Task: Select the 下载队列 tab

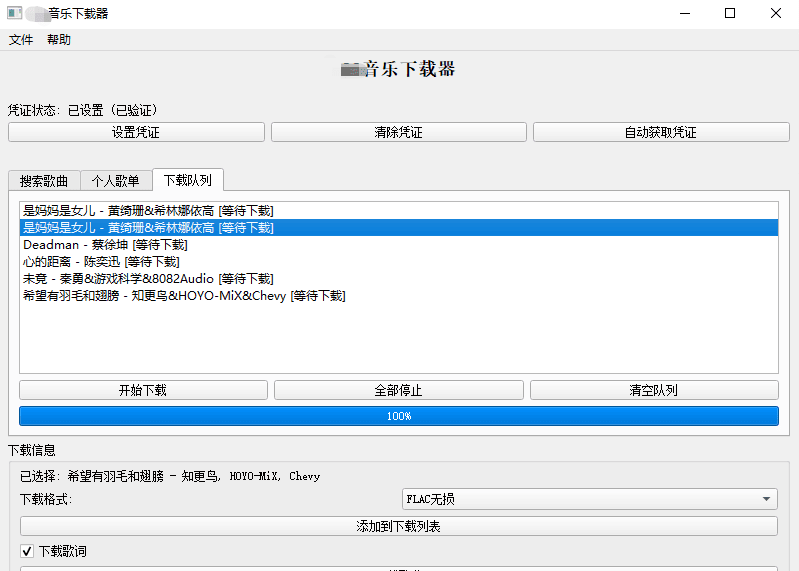Action: click(188, 180)
